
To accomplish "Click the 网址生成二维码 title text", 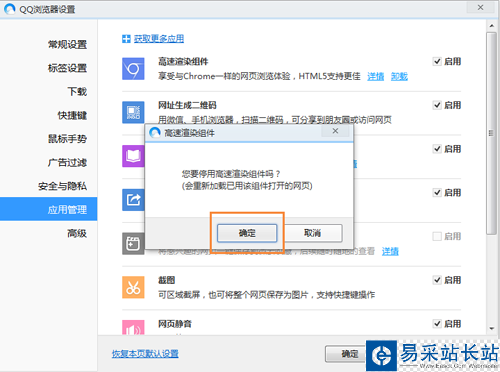I will coord(187,105).
